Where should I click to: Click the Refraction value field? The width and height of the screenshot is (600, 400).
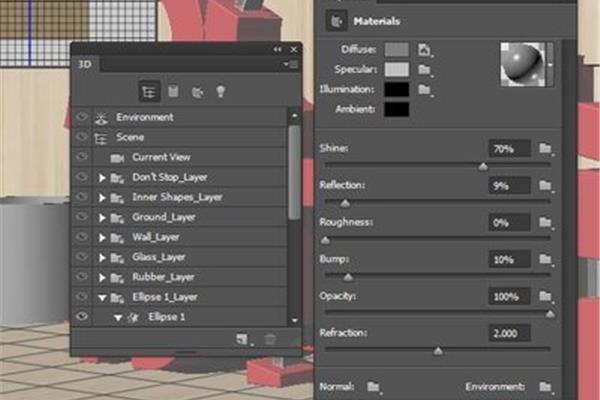(509, 333)
